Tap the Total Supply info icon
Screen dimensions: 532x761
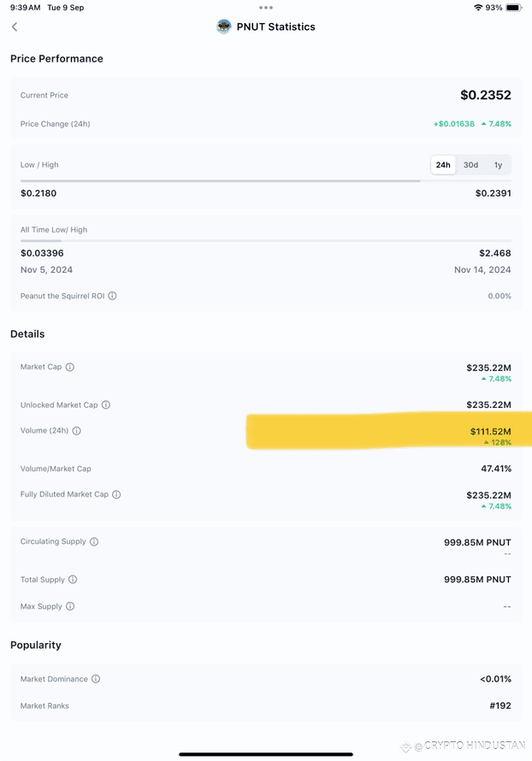tap(73, 579)
